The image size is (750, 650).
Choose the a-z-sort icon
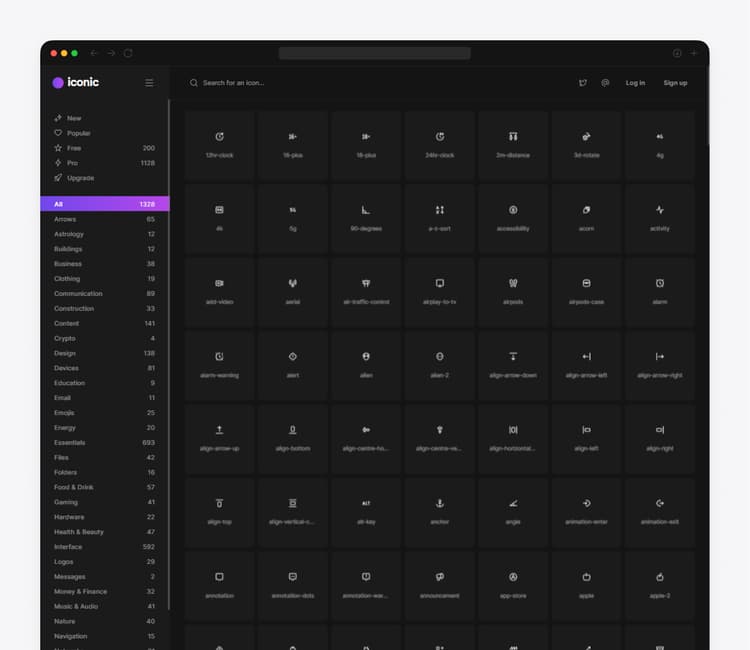[x=440, y=219]
